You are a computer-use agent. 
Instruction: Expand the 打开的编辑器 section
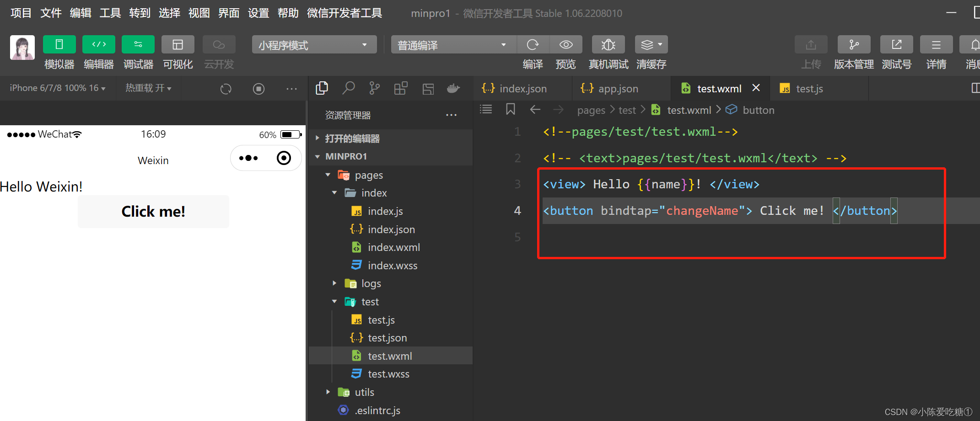[x=391, y=139]
